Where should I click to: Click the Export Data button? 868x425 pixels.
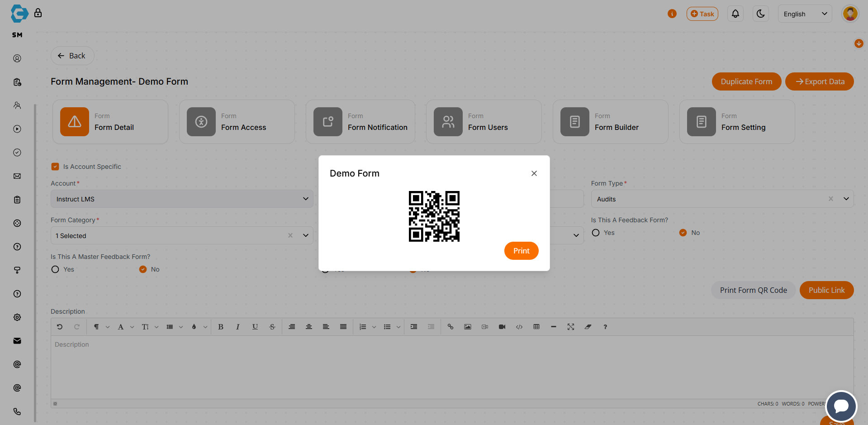[819, 81]
